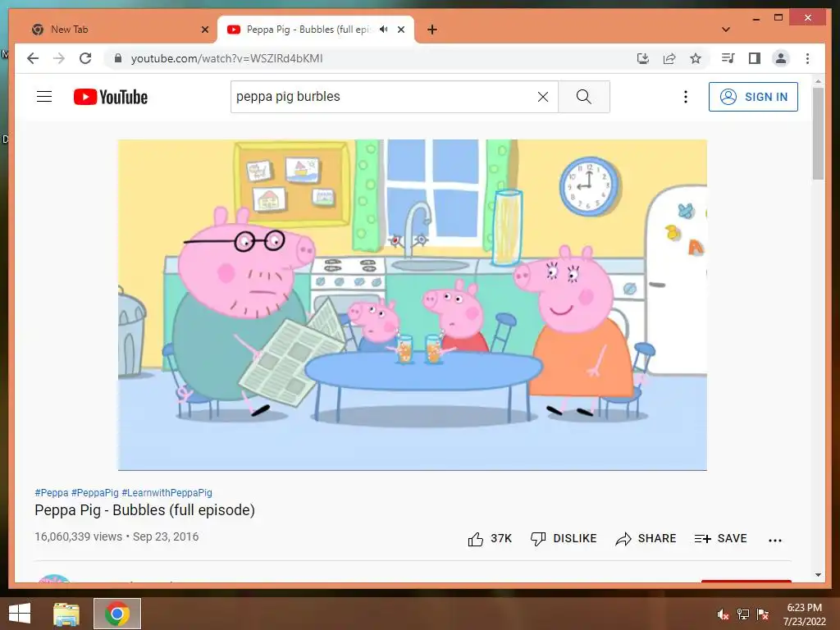Viewport: 840px width, 630px height.
Task: Click the install app icon in address bar
Action: click(643, 58)
